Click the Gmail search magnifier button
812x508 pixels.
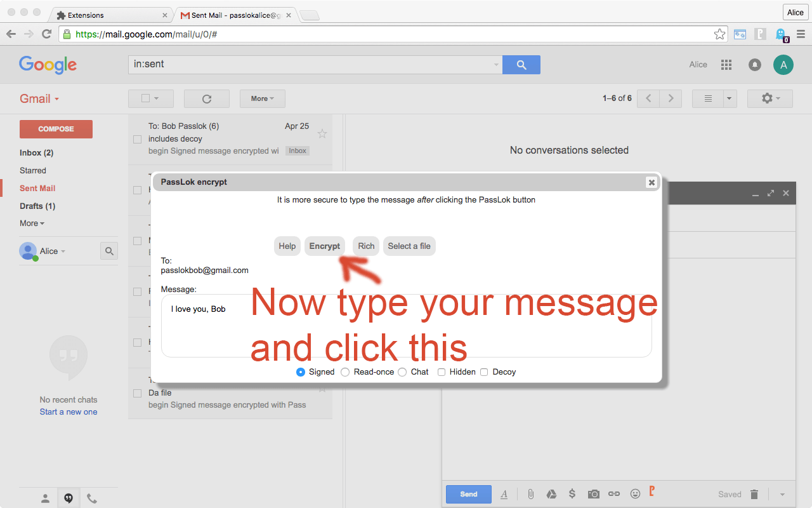(x=521, y=65)
